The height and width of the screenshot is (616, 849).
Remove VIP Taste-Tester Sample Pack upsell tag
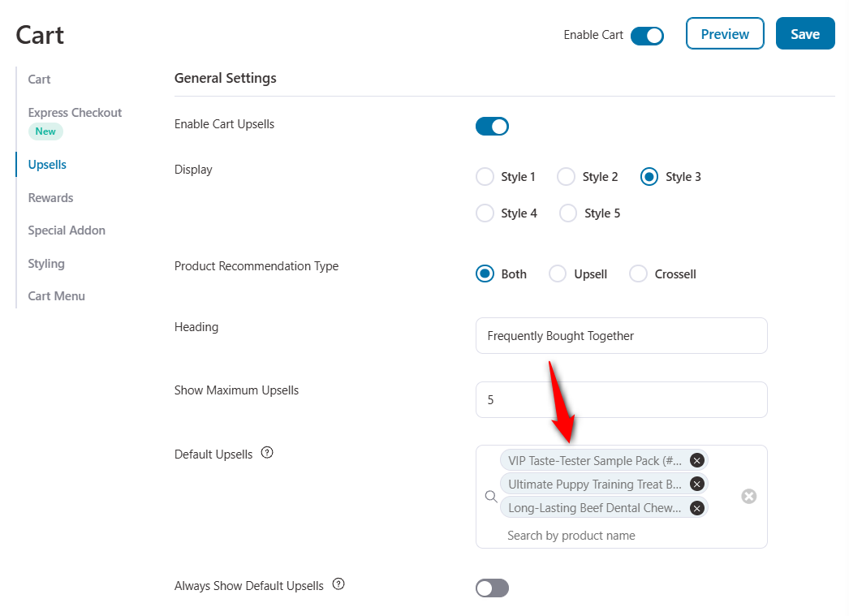(x=697, y=461)
